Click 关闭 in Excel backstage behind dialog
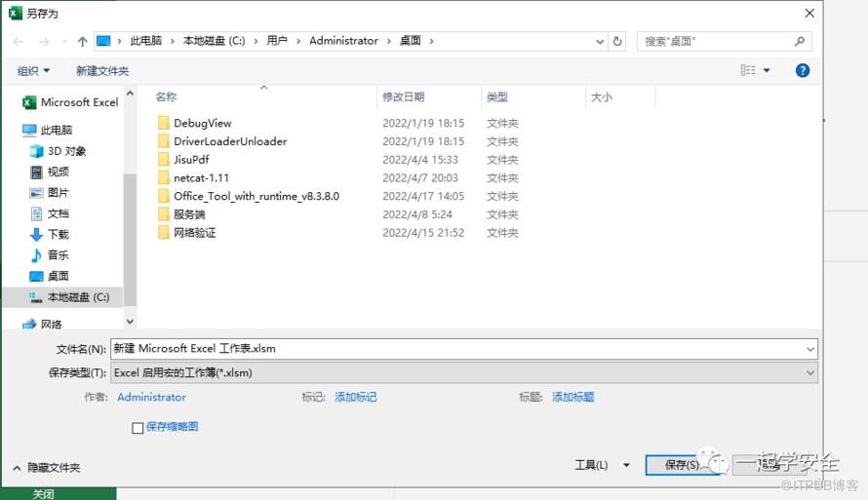Viewport: 868px width, 500px height. 43,494
